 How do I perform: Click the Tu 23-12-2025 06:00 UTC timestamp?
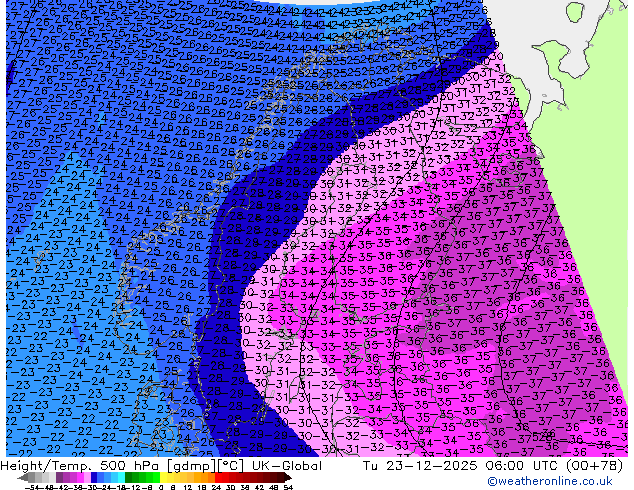pos(461,466)
